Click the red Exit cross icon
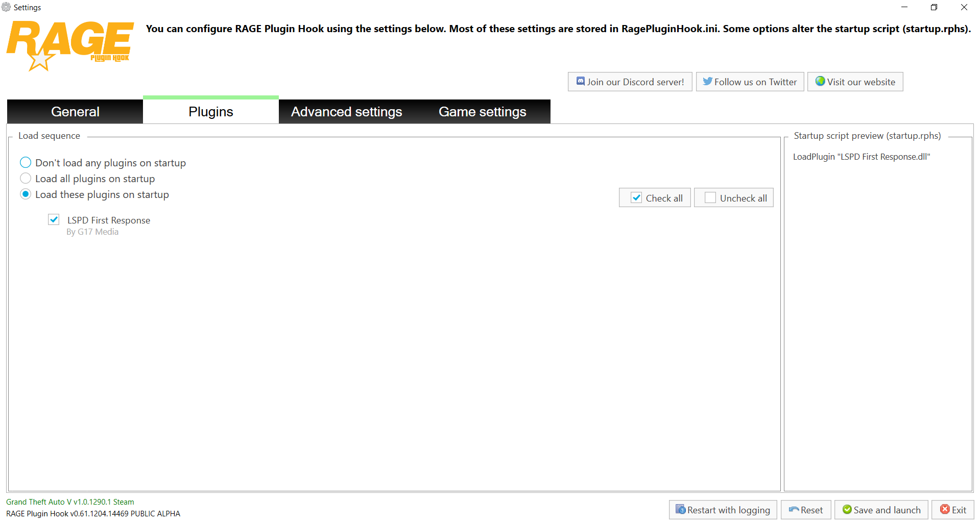The image size is (980, 524). point(945,509)
